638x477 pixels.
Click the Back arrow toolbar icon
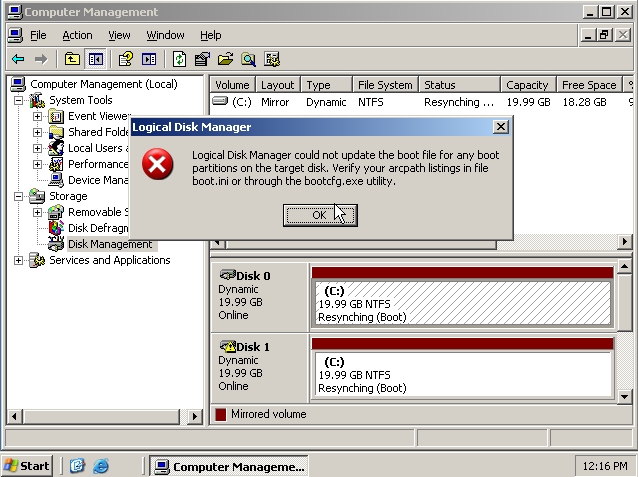pos(18,60)
